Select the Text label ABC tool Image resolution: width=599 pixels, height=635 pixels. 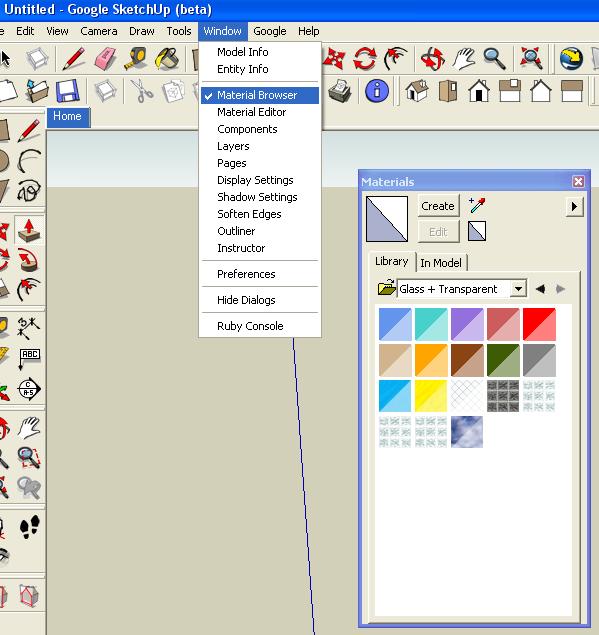[x=30, y=359]
